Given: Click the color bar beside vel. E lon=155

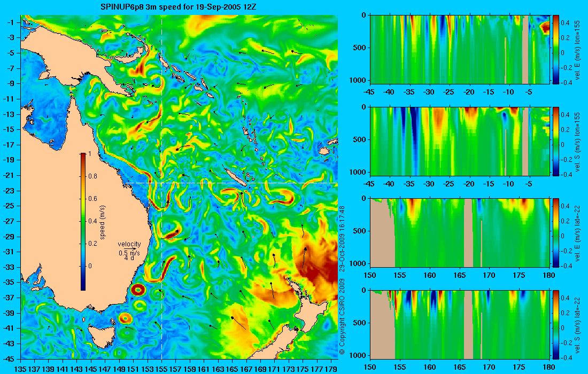Looking at the screenshot, I should (555, 49).
